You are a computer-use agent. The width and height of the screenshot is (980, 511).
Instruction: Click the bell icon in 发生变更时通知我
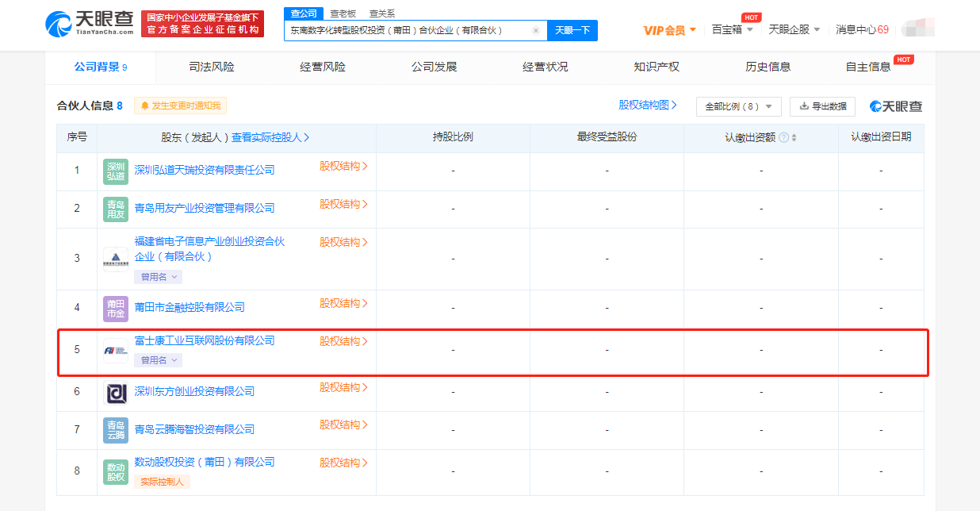click(x=145, y=106)
